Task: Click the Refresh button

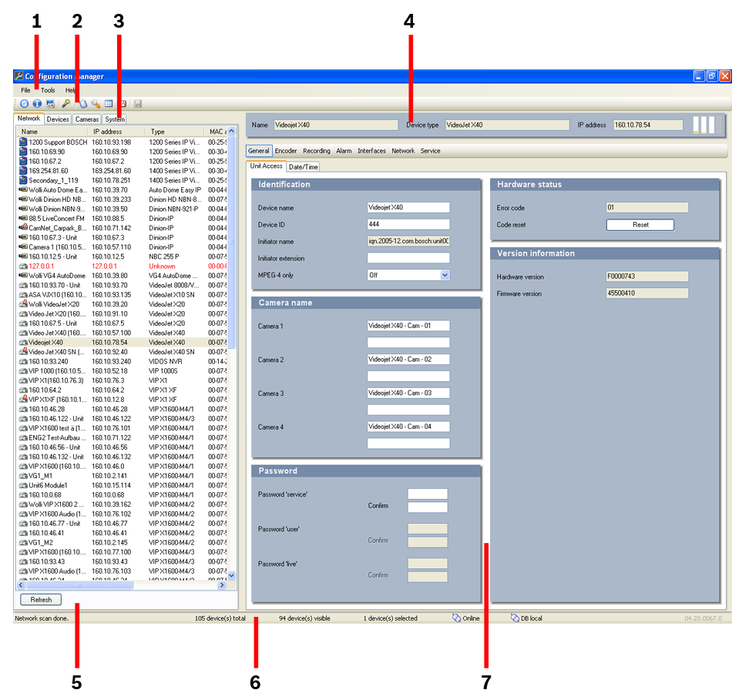Action: pos(41,600)
